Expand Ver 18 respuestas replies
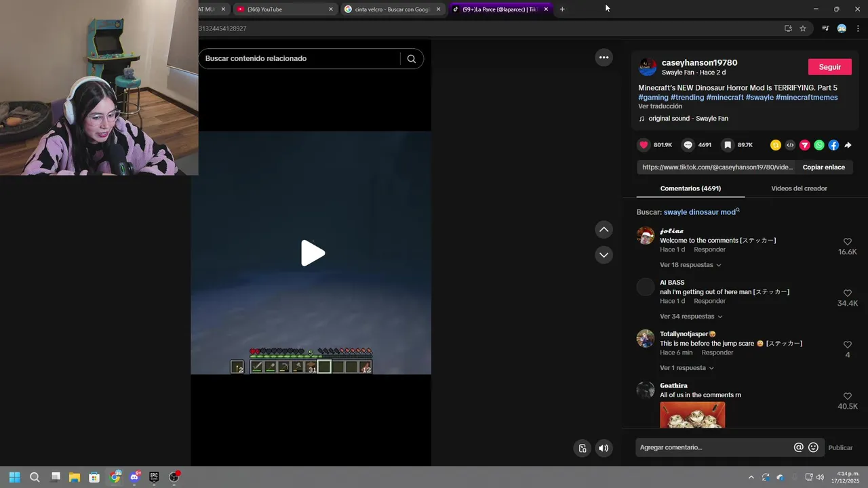This screenshot has height=488, width=868. click(690, 265)
